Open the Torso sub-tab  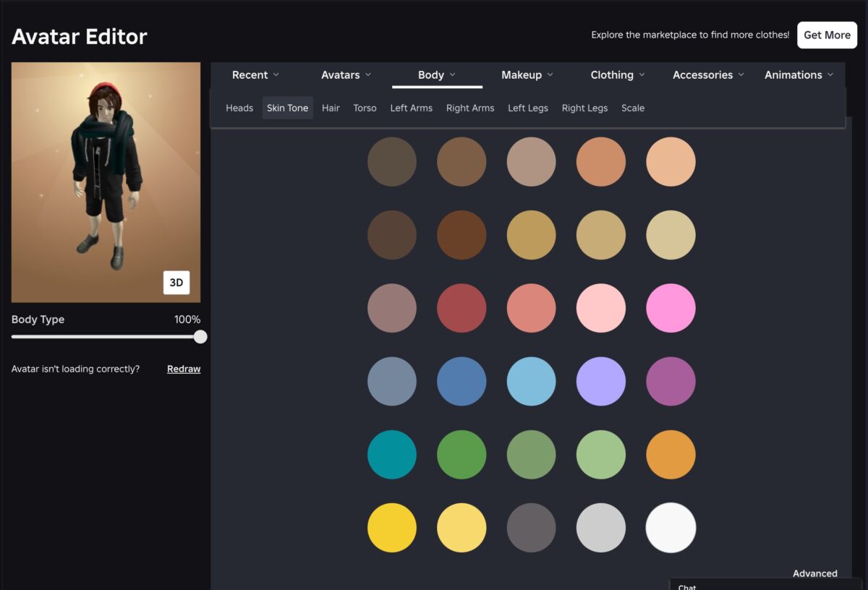(x=365, y=108)
